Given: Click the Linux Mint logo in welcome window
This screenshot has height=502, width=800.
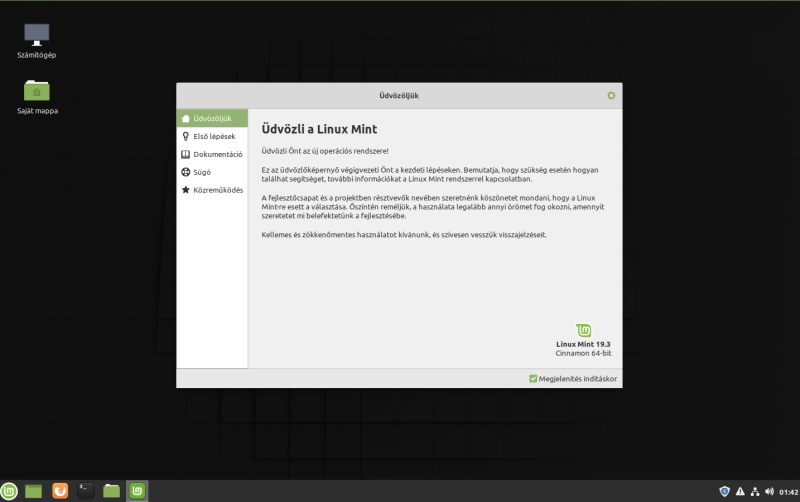Looking at the screenshot, I should pos(584,330).
